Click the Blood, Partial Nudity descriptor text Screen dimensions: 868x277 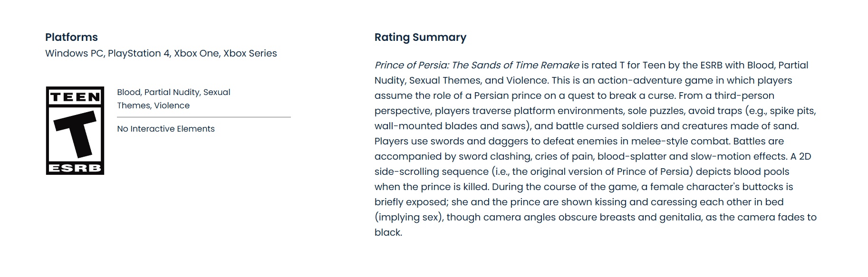point(158,92)
